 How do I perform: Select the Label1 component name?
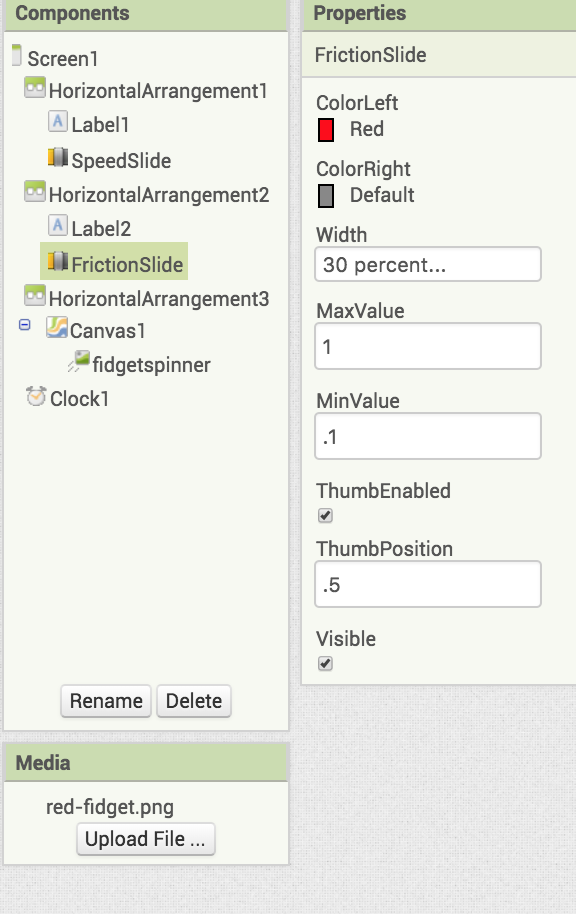pyautogui.click(x=100, y=125)
